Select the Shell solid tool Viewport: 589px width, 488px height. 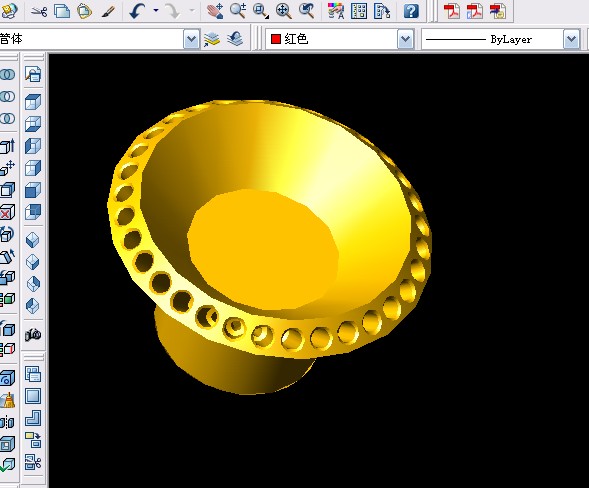[x=8, y=444]
